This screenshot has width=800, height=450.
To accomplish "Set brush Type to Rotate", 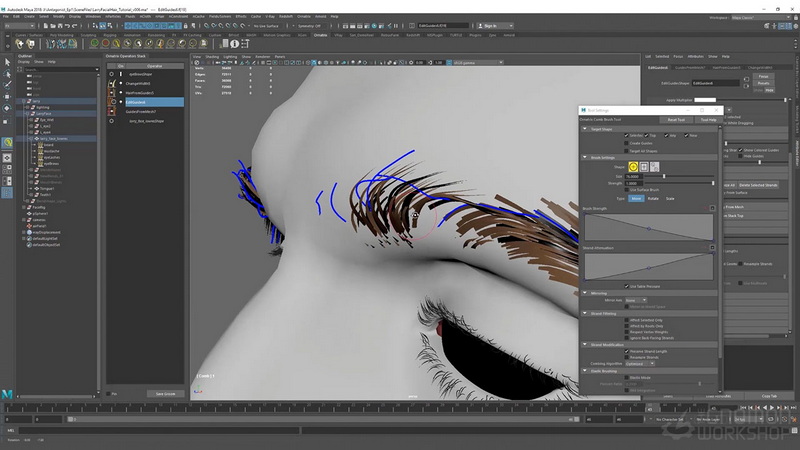I will [653, 198].
